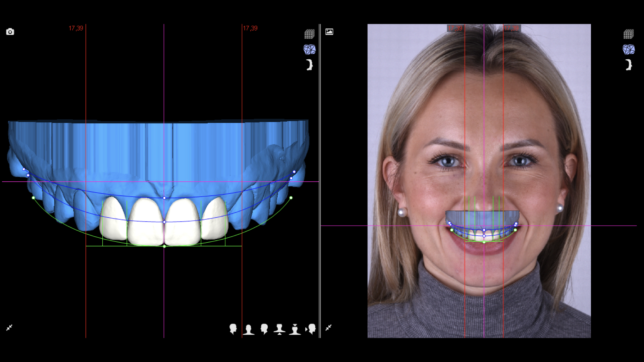Click the upper blue curve center control point

(164, 198)
